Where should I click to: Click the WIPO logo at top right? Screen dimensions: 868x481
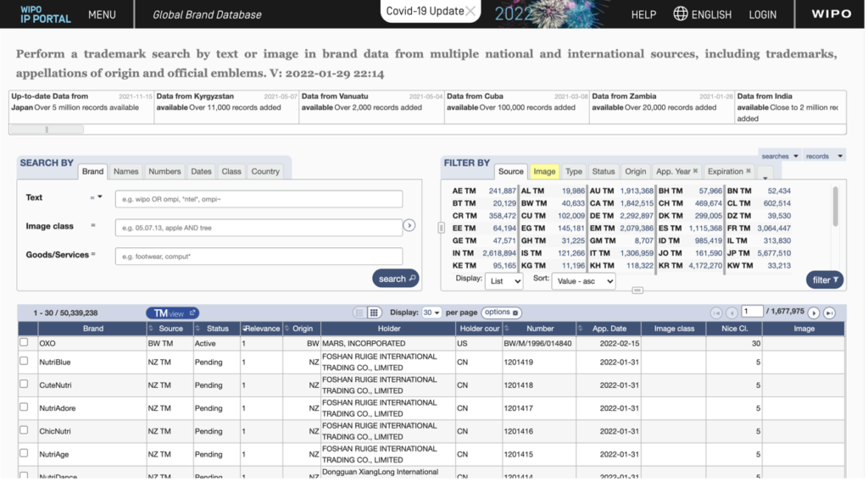tap(831, 14)
